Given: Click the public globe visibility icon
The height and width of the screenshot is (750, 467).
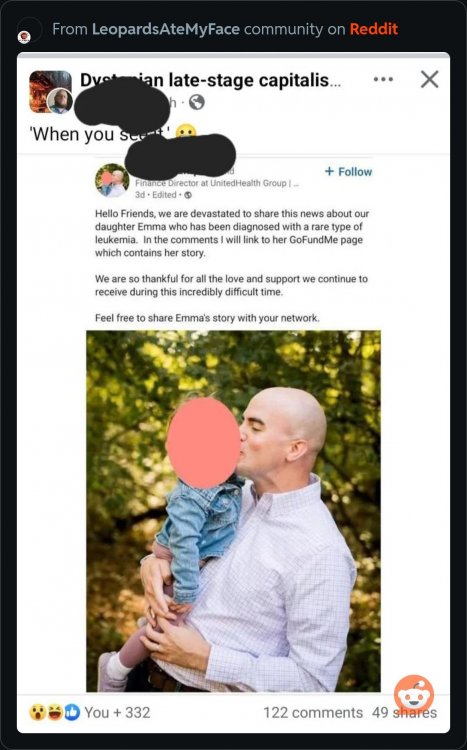Looking at the screenshot, I should (x=197, y=102).
